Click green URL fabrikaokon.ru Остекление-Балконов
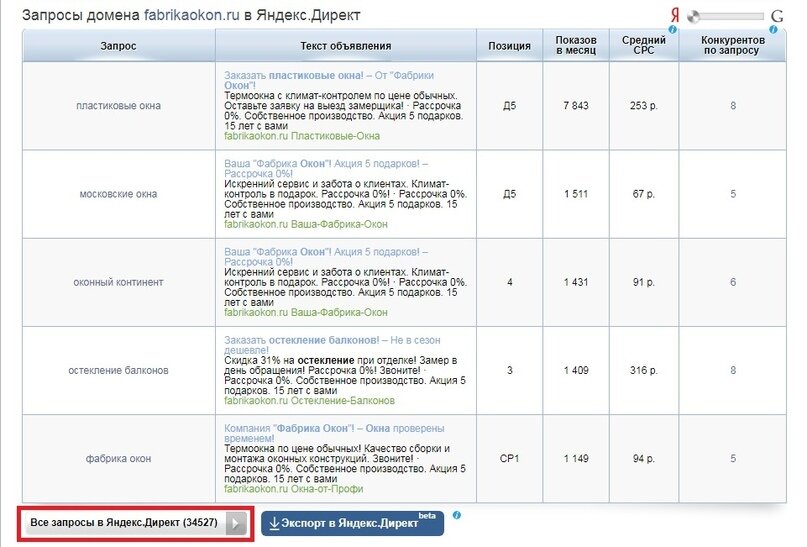807x547 pixels. 309,400
